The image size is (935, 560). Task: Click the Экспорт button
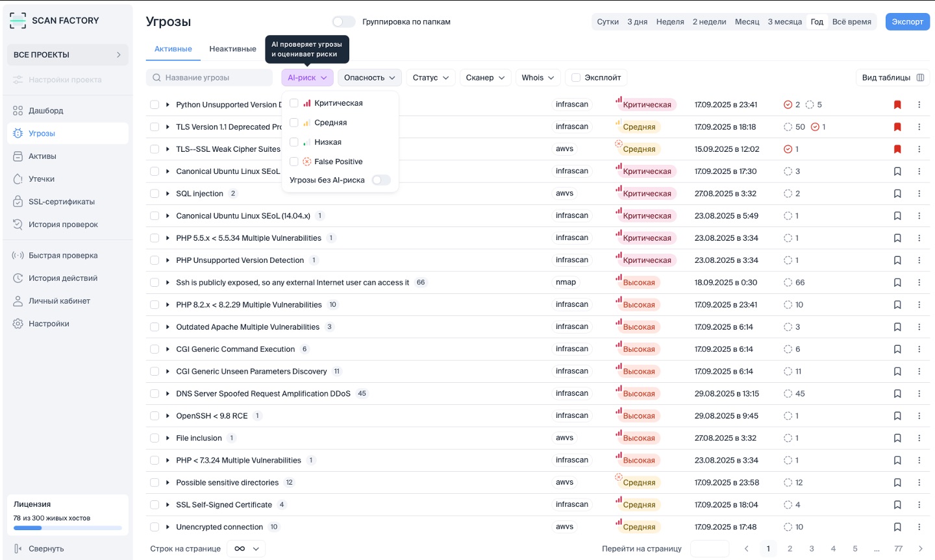(907, 21)
